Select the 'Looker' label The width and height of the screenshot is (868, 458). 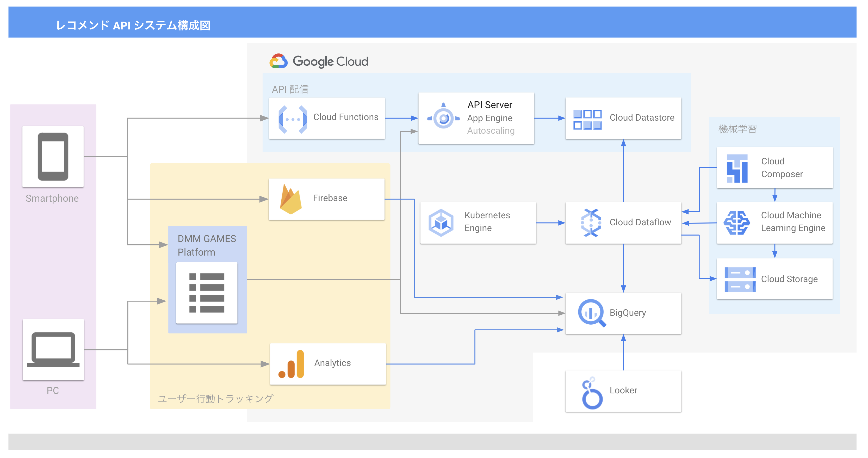click(x=623, y=390)
